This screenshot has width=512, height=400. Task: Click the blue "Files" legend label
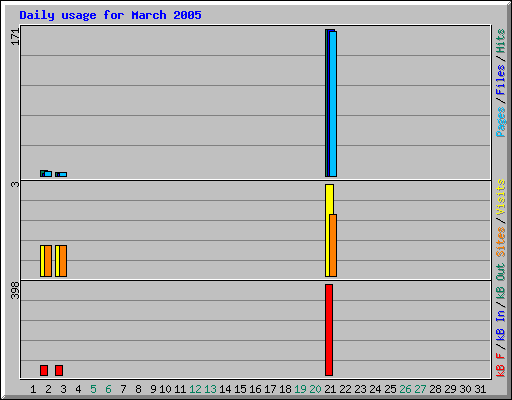(500, 80)
